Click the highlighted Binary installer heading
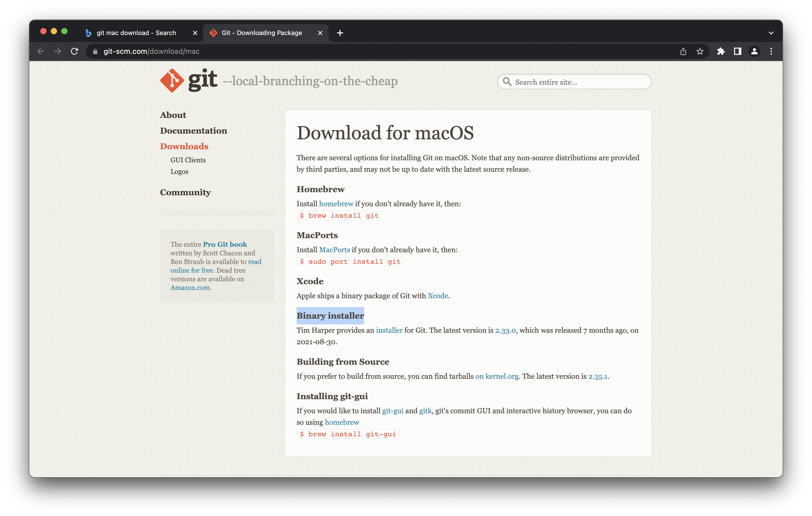The height and width of the screenshot is (516, 812). tap(330, 316)
